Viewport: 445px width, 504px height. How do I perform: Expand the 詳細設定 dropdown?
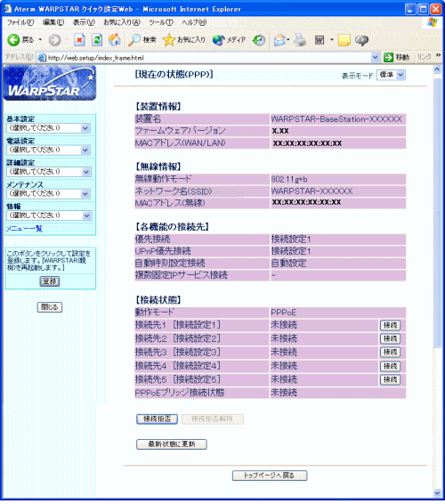[48, 172]
